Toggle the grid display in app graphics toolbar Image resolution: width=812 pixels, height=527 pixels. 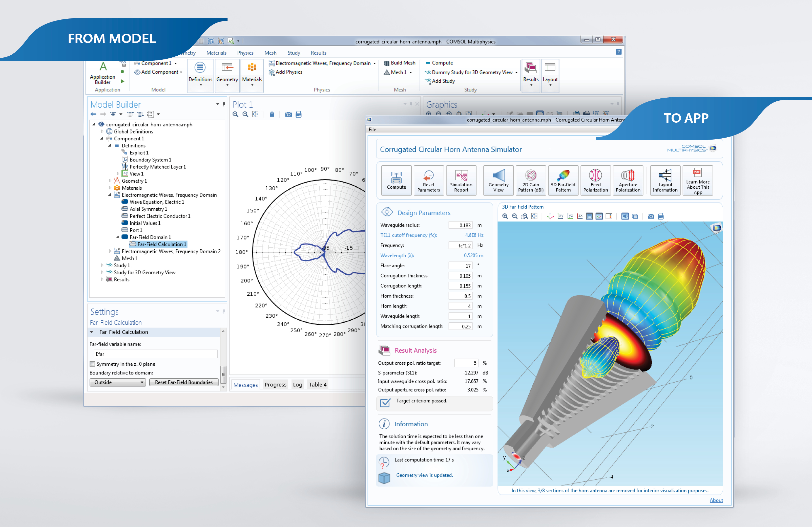click(x=589, y=216)
